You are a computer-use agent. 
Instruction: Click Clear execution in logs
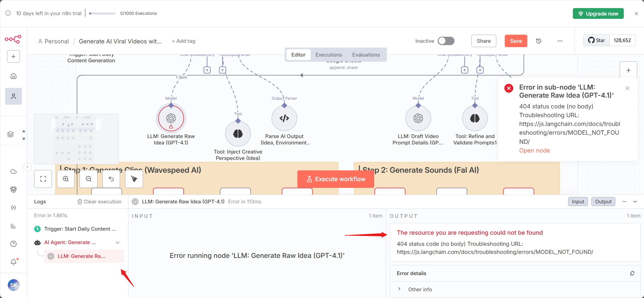coord(99,202)
